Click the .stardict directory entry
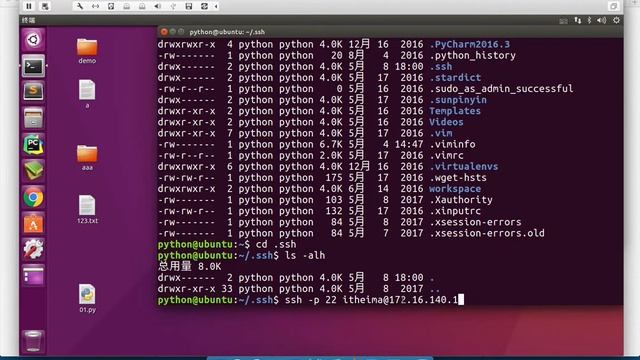 coord(455,78)
